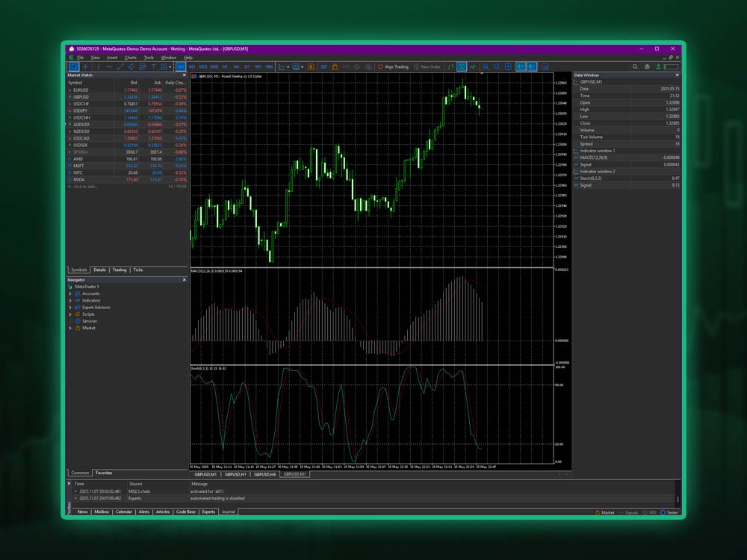This screenshot has height=560, width=747.
Task: Select the Crosshair tool in the toolbar
Action: point(86,66)
